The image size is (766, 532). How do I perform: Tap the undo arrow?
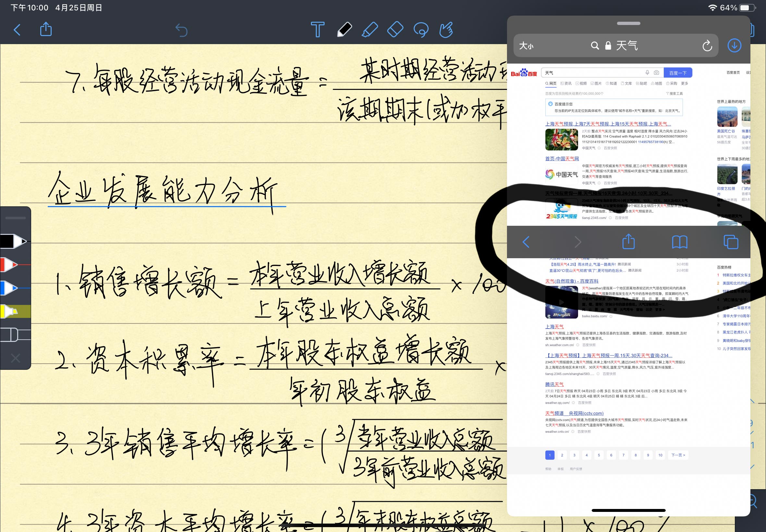coord(181,30)
